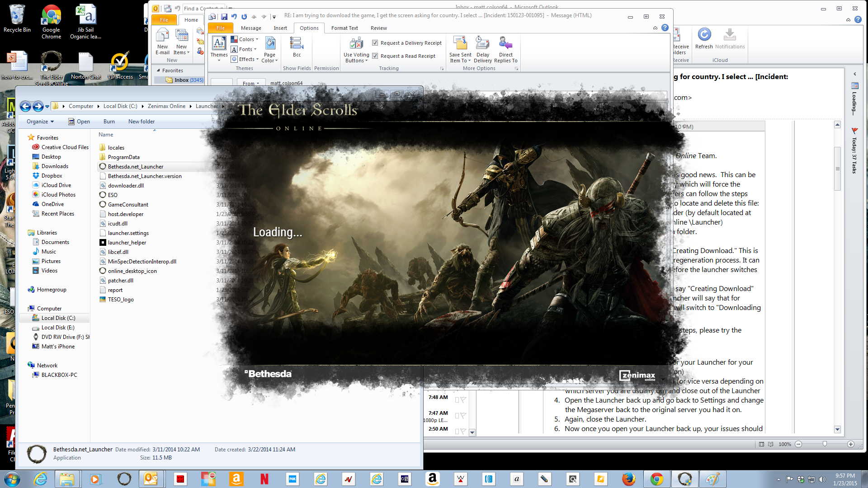868x488 pixels.
Task: Click the Save icon in Quick Access toolbar
Action: [x=224, y=17]
